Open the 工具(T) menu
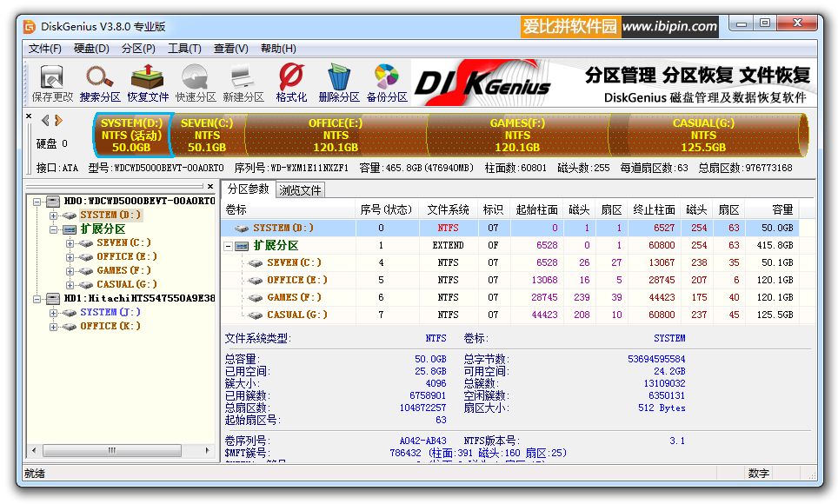 184,49
